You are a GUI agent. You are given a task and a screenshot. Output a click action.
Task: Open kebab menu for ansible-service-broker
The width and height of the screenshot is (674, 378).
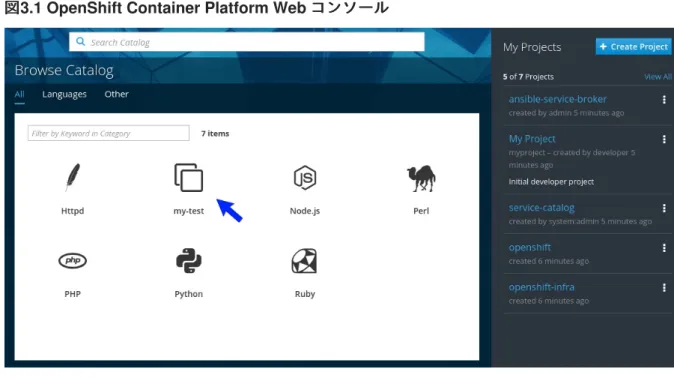point(664,100)
